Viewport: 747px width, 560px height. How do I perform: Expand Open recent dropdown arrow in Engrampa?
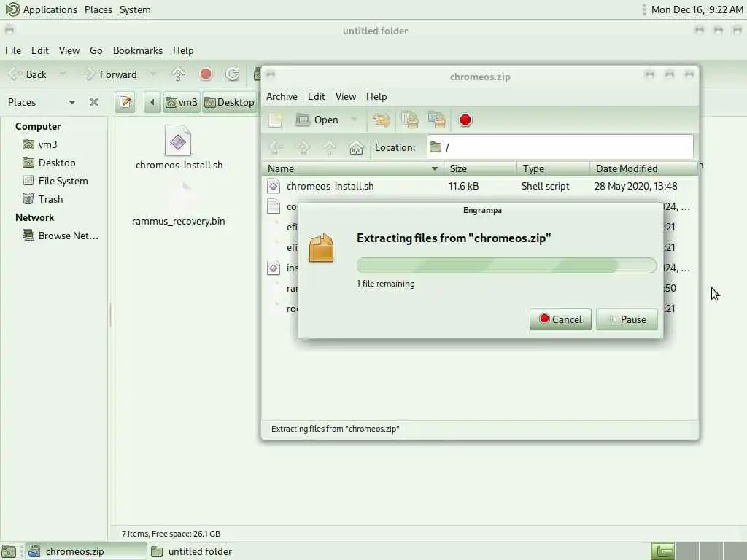(354, 120)
